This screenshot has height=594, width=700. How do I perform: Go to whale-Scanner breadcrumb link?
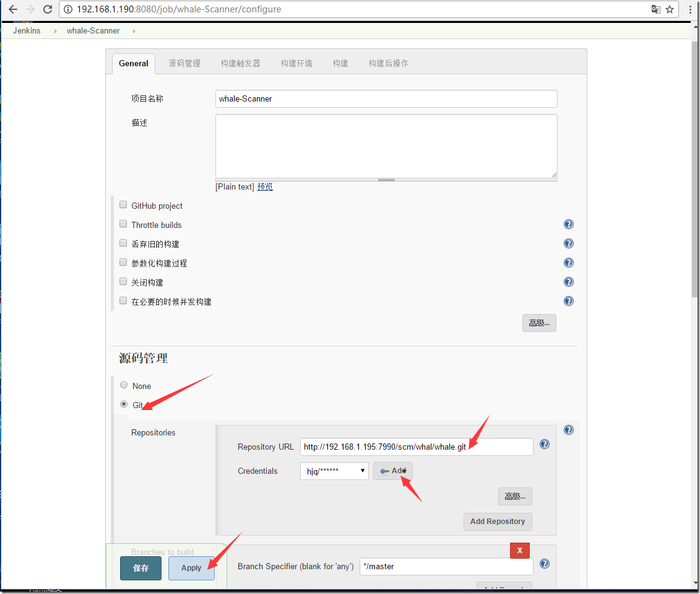pyautogui.click(x=93, y=31)
